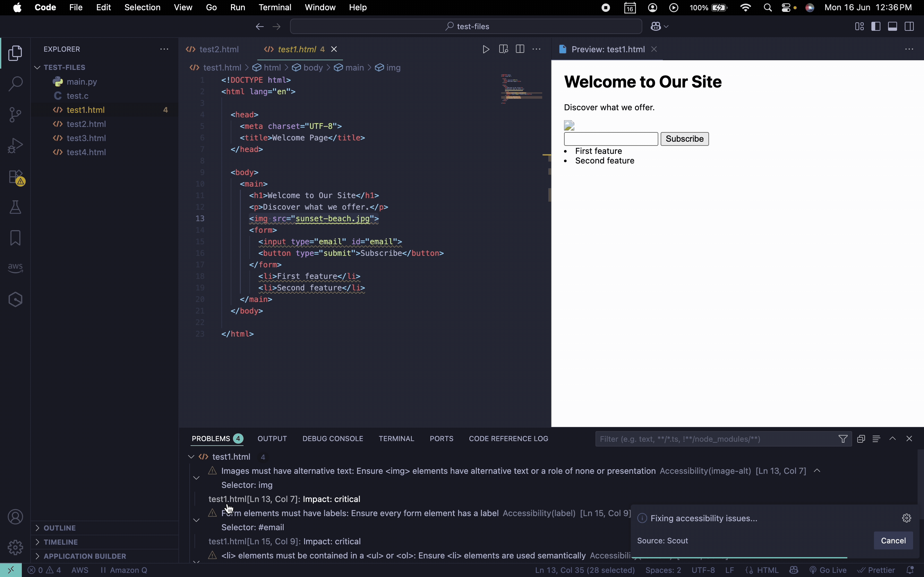This screenshot has height=577, width=924.
Task: Click the Run file play icon
Action: click(x=486, y=49)
